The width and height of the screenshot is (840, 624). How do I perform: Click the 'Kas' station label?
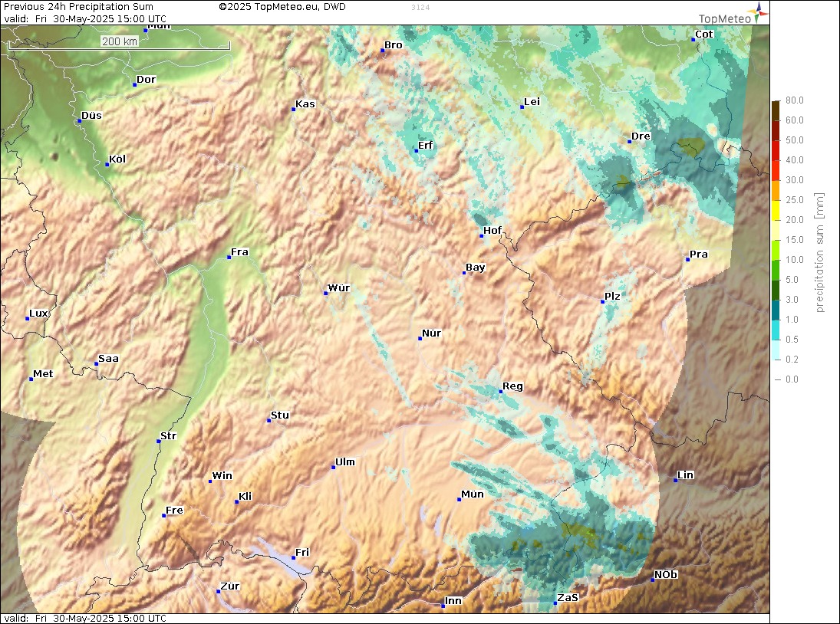point(305,103)
